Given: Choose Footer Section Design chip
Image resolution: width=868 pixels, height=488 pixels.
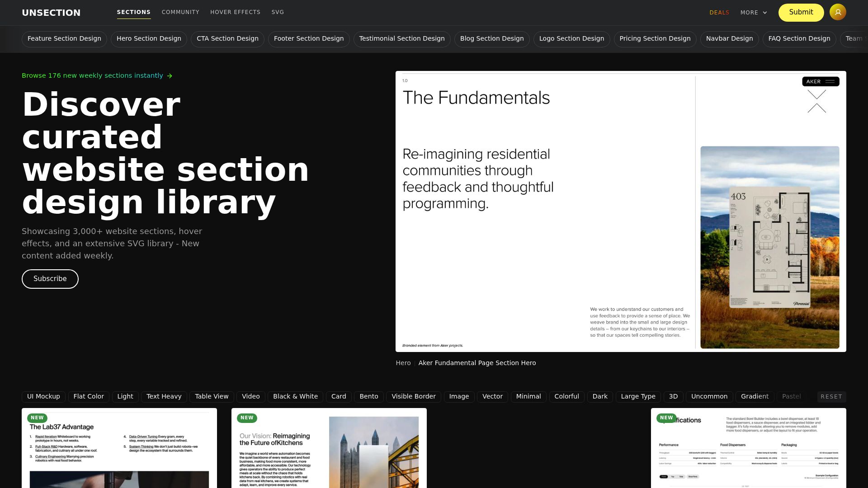Looking at the screenshot, I should coord(309,39).
